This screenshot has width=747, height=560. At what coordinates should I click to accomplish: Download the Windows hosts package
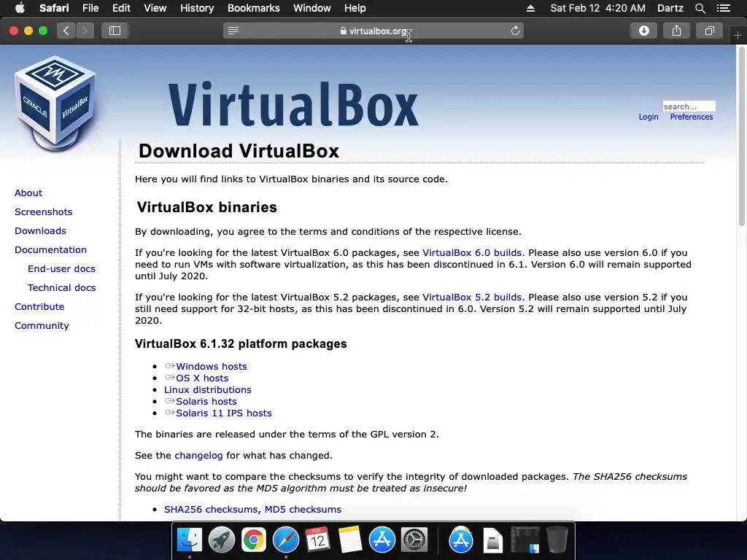tap(212, 366)
